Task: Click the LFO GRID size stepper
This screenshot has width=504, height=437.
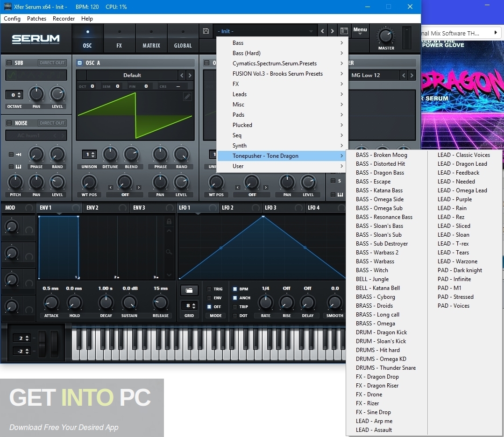Action: click(x=189, y=306)
